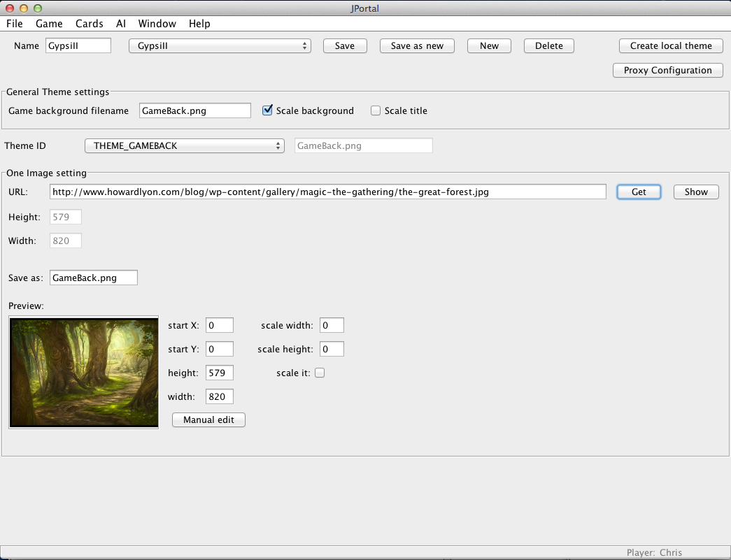Enable the scale it checkbox
The width and height of the screenshot is (731, 560).
[x=320, y=373]
